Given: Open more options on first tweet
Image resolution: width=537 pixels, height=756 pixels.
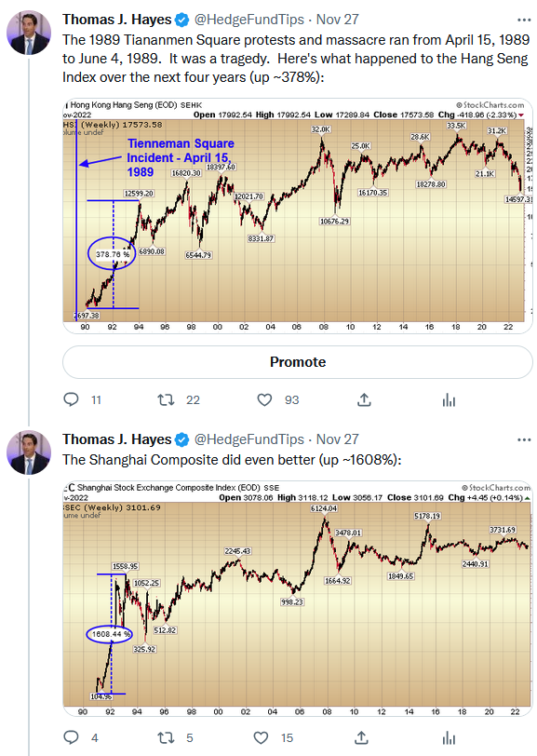Looking at the screenshot, I should click(x=524, y=20).
